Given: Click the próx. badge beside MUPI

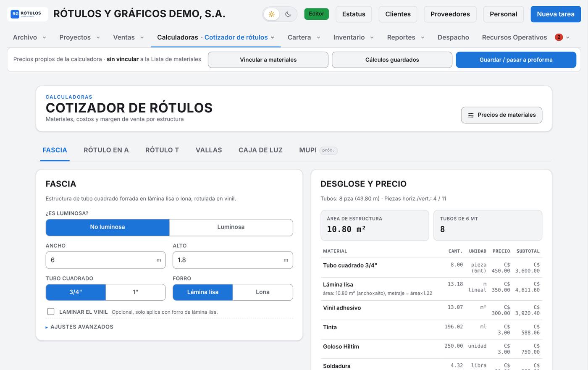Looking at the screenshot, I should [328, 150].
